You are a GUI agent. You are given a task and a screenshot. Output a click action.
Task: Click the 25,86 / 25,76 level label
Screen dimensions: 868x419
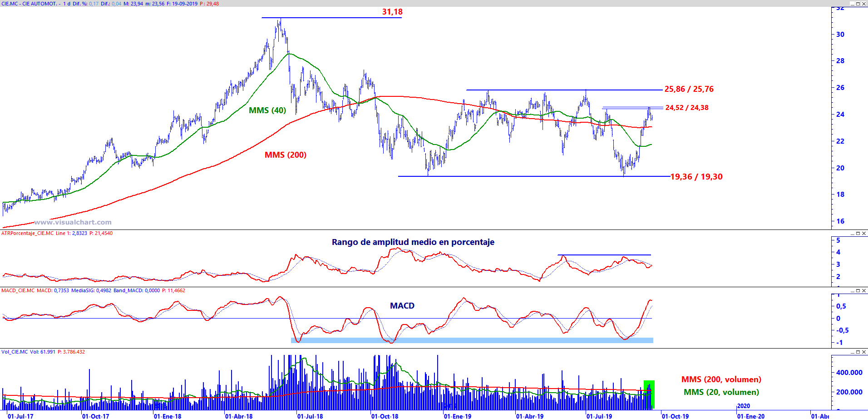click(689, 89)
